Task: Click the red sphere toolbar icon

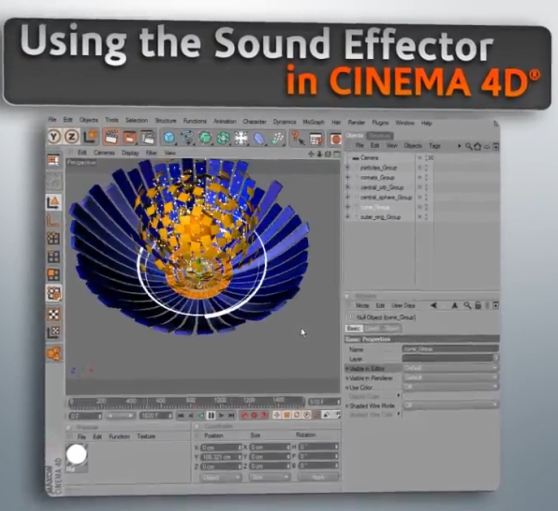Action: (x=335, y=139)
